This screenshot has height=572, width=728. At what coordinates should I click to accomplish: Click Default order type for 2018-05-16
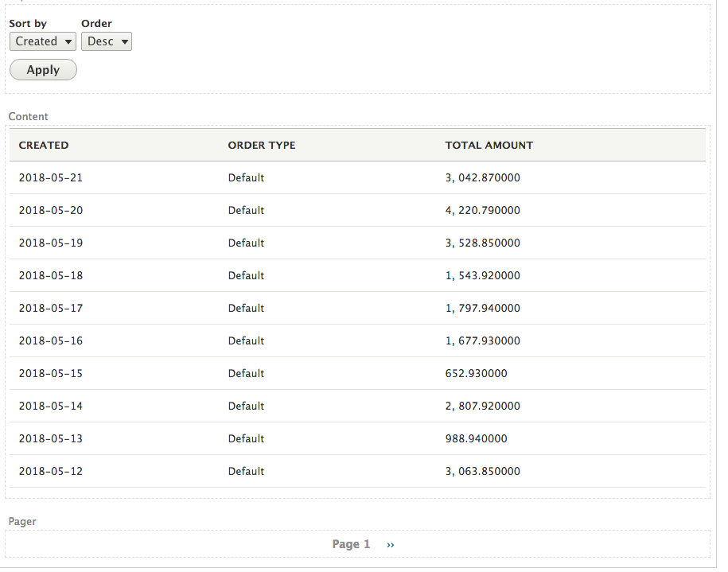(x=246, y=340)
